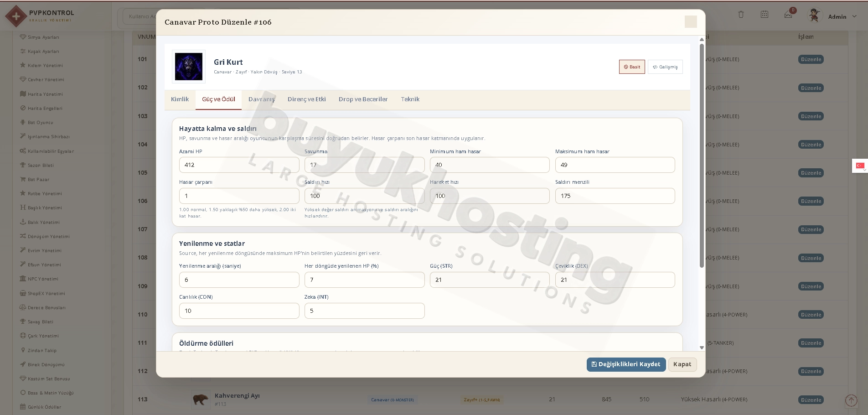Click the Zeka (INT) field
868x415 pixels.
click(x=365, y=311)
